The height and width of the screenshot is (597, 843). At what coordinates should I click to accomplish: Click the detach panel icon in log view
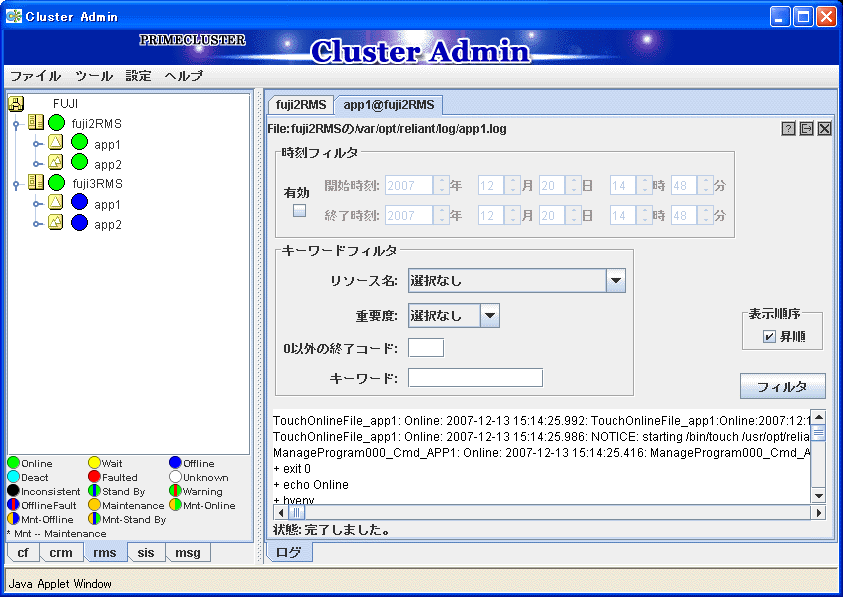[x=806, y=129]
